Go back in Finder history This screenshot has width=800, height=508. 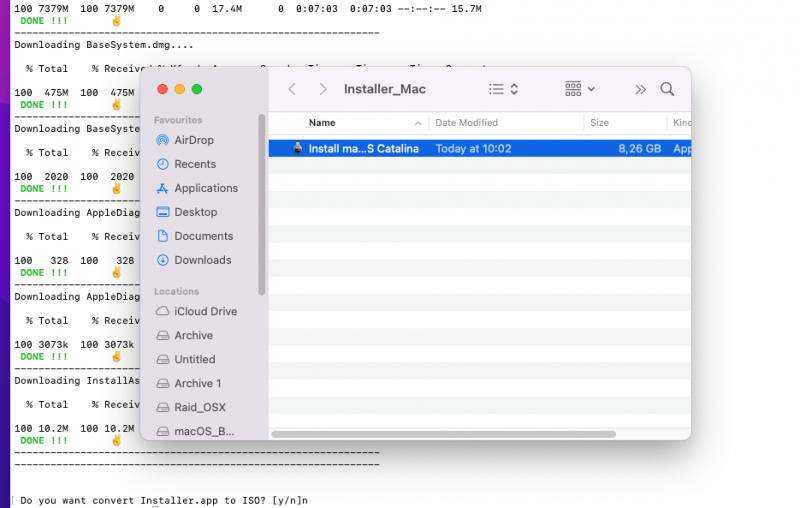[292, 89]
